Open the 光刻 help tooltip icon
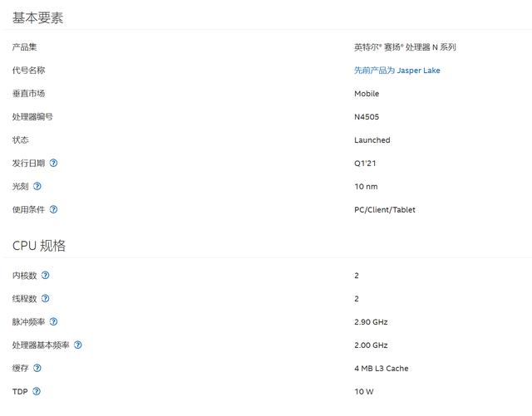This screenshot has width=532, height=416. point(37,187)
